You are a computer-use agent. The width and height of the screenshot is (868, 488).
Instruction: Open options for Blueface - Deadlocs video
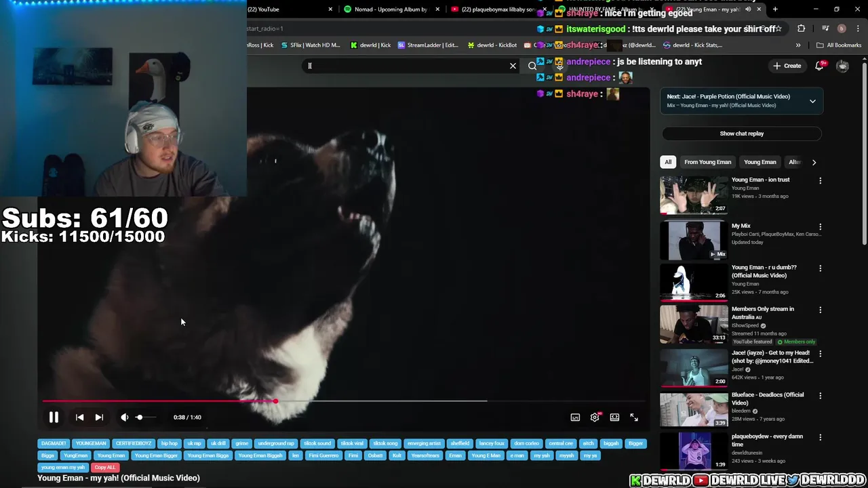coord(820,396)
